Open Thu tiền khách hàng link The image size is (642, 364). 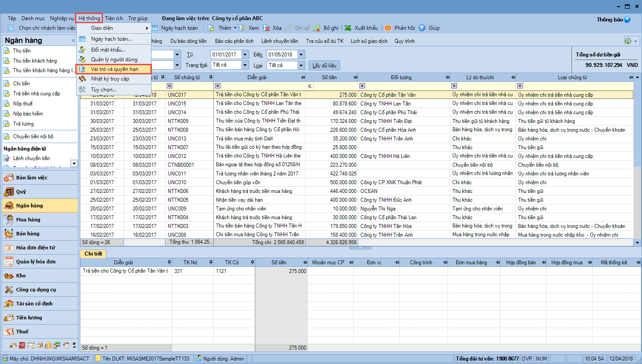[x=35, y=61]
